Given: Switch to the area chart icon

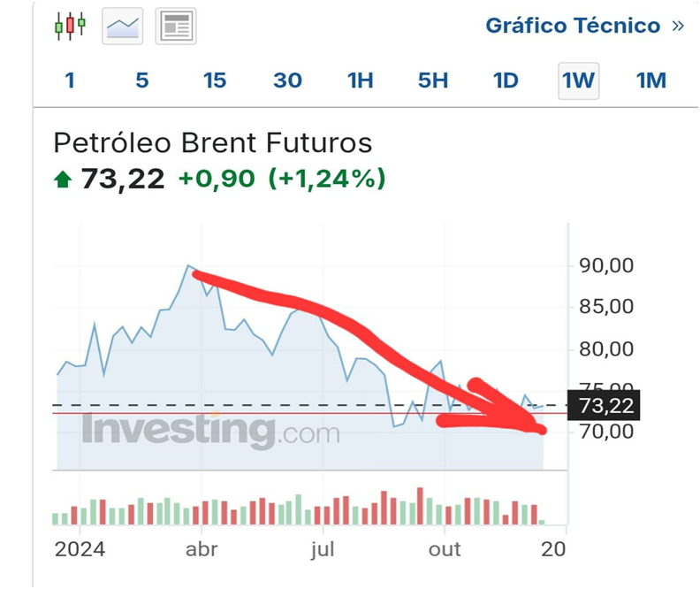Looking at the screenshot, I should pyautogui.click(x=123, y=27).
